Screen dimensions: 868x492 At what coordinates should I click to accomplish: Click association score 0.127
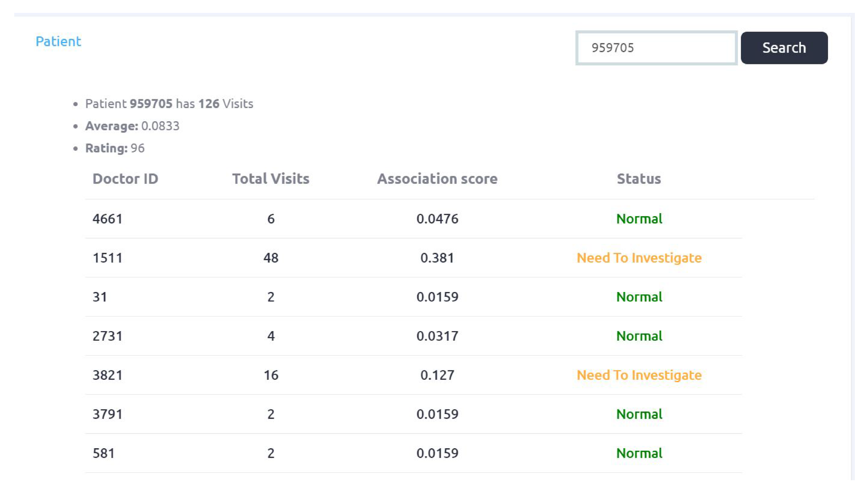[437, 375]
